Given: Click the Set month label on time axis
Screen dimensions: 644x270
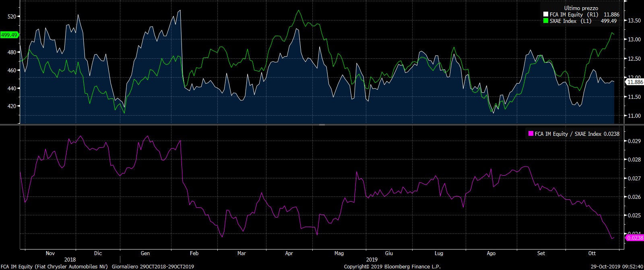Looking at the screenshot, I should pyautogui.click(x=541, y=253).
